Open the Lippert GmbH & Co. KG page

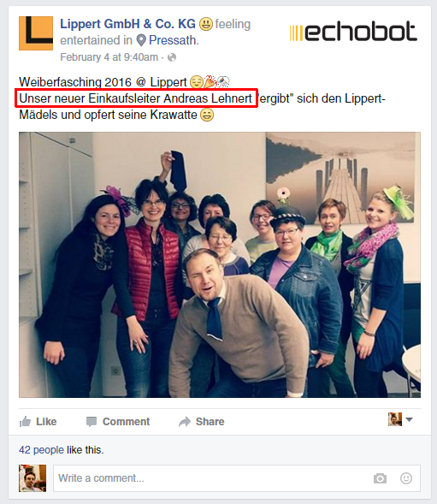(x=127, y=24)
